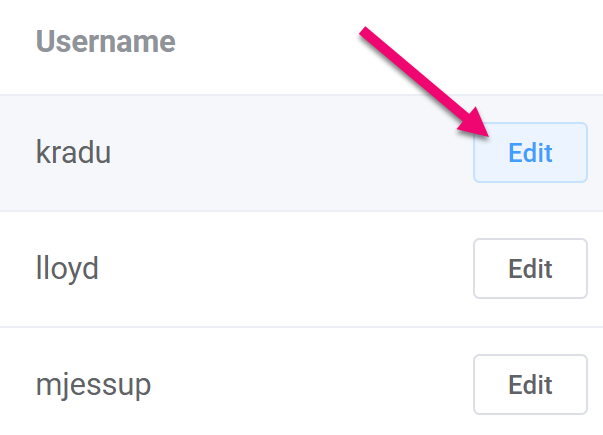Click the user name beginning with m
Image resolution: width=603 pixels, height=435 pixels.
93,385
